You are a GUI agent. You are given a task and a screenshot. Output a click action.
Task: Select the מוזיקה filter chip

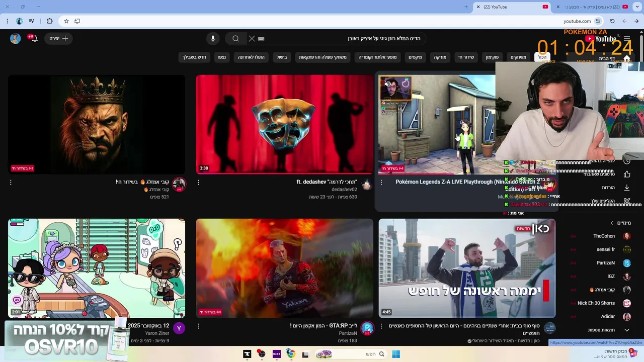[440, 57]
